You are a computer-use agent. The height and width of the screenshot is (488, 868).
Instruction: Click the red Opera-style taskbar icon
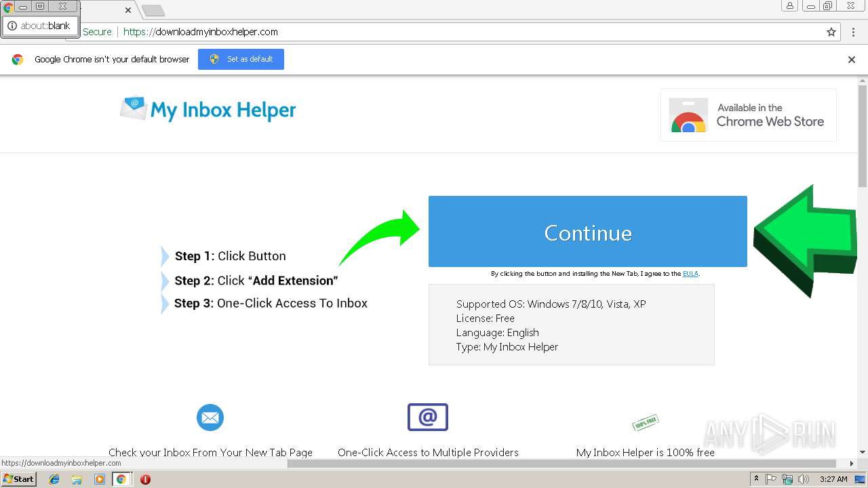[x=145, y=479]
